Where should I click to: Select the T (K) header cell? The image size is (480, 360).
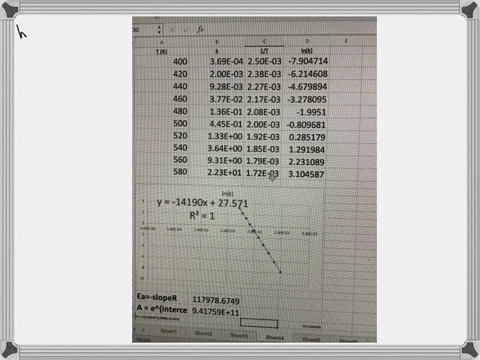pyautogui.click(x=162, y=52)
